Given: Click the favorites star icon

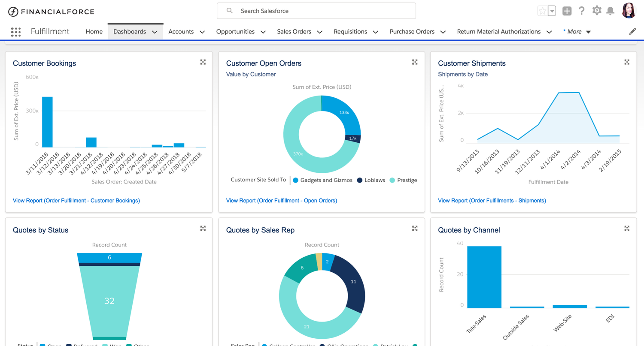Looking at the screenshot, I should click(544, 11).
